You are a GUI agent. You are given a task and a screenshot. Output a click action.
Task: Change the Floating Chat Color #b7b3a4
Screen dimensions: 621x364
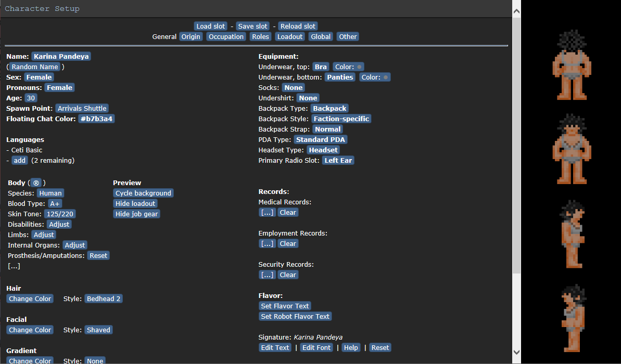point(97,119)
